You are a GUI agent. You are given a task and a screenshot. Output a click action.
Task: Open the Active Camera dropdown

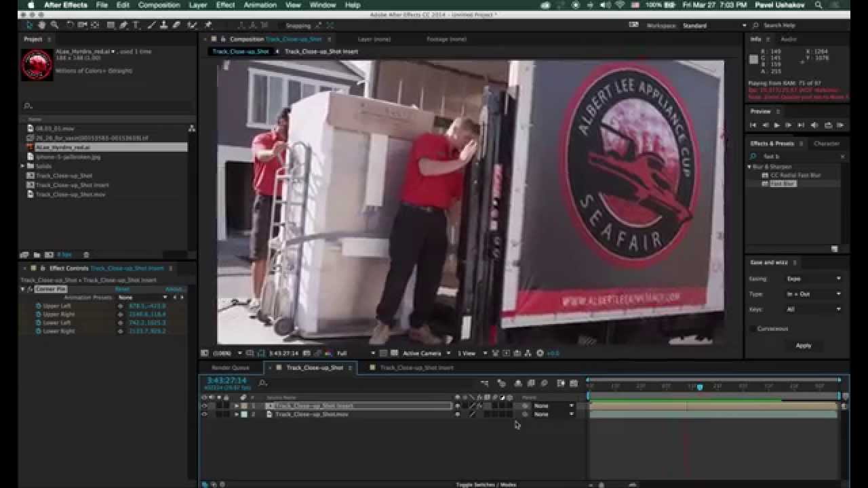(427, 353)
